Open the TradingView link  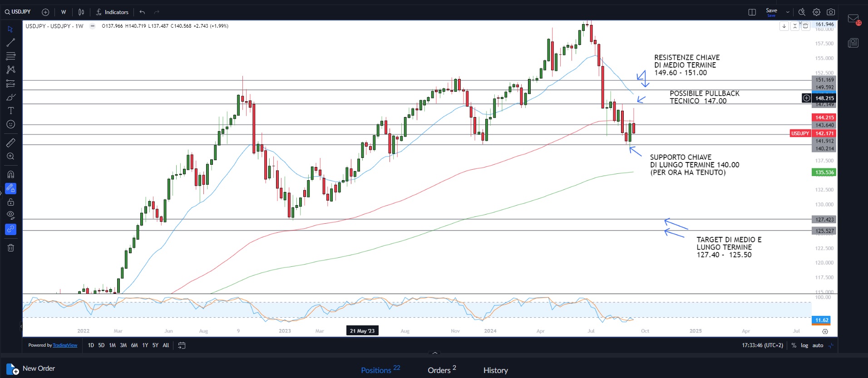[65, 345]
